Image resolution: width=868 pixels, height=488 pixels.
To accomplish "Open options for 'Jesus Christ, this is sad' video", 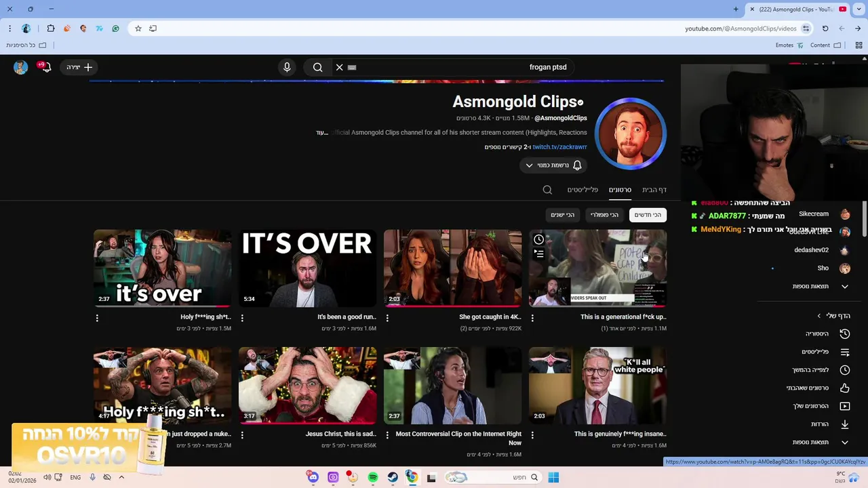I will point(242,434).
